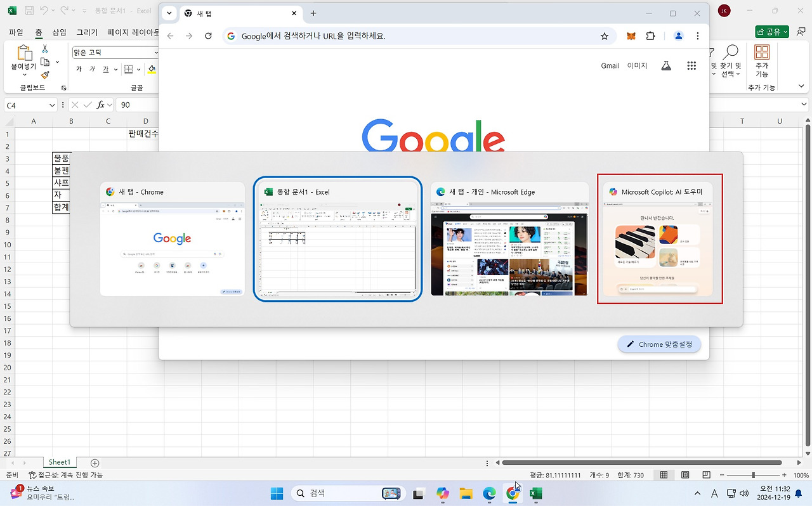Select the 홈 (Home) ribbon tab
This screenshot has width=812, height=506.
pyautogui.click(x=39, y=32)
